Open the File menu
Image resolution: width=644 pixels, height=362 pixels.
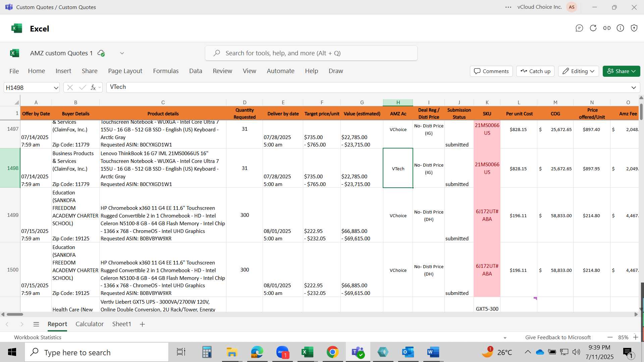[14, 71]
